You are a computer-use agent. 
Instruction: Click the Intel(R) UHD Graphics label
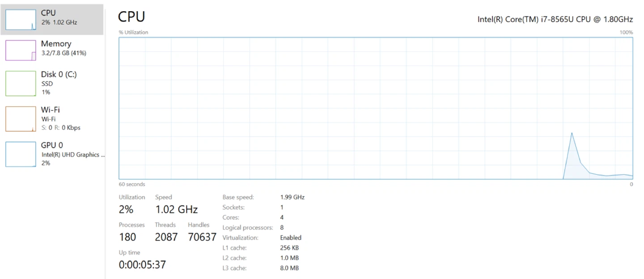[73, 155]
